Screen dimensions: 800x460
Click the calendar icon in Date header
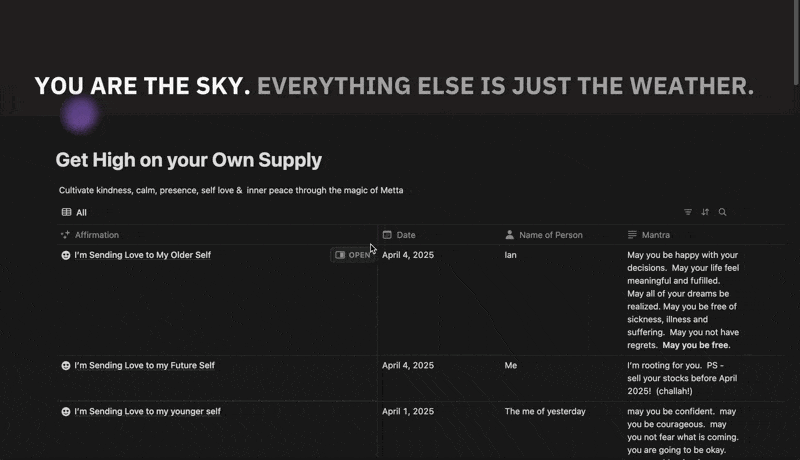click(x=387, y=235)
